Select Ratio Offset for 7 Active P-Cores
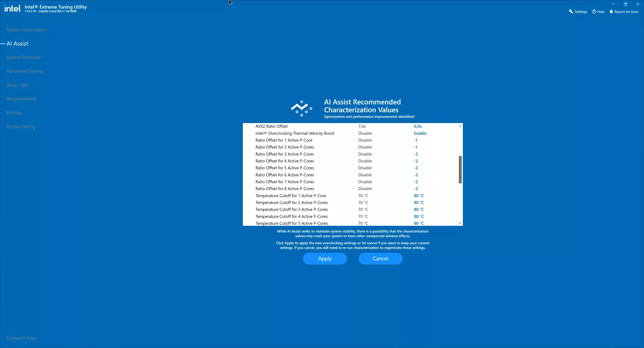This screenshot has height=348, width=644. pos(351,182)
